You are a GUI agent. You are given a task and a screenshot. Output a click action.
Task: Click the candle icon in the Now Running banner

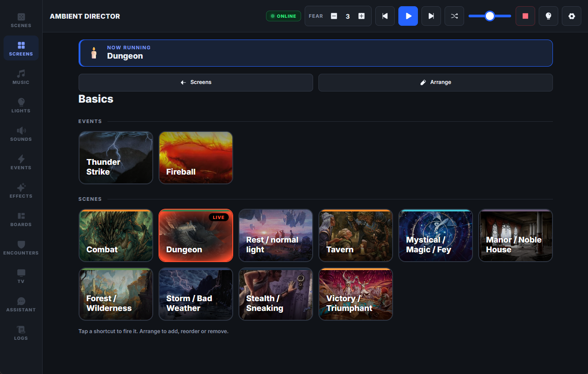94,53
